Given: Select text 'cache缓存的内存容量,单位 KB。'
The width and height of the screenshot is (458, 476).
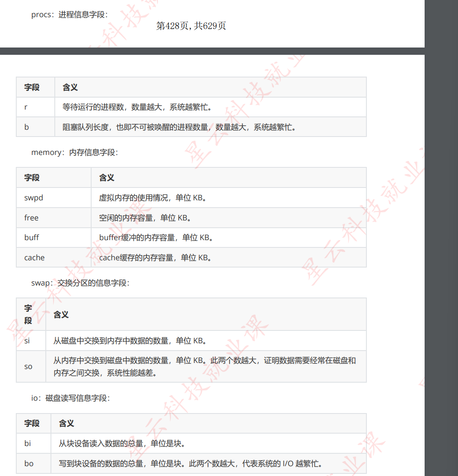Looking at the screenshot, I should coord(156,258).
